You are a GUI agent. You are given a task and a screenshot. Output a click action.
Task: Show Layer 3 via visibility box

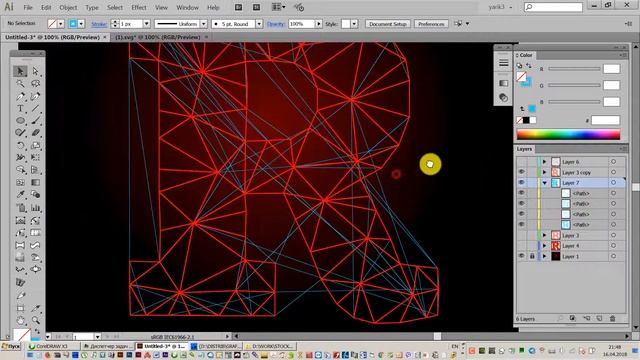[522, 236]
